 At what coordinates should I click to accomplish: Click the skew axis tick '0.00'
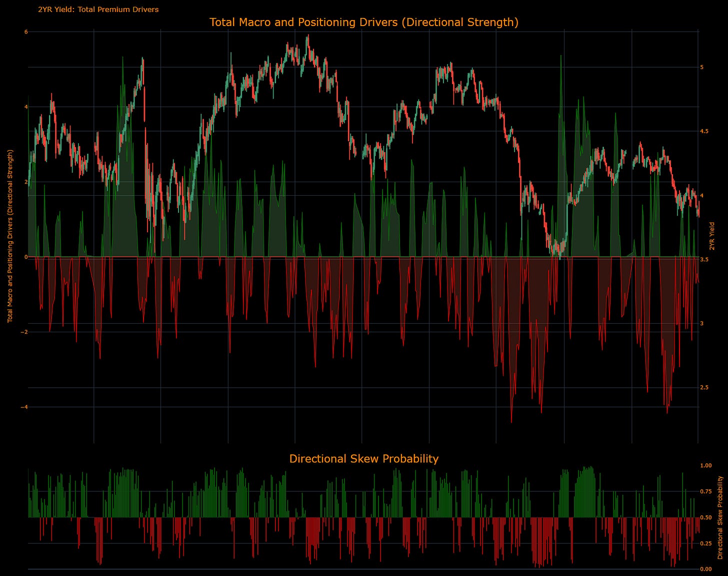tap(705, 569)
